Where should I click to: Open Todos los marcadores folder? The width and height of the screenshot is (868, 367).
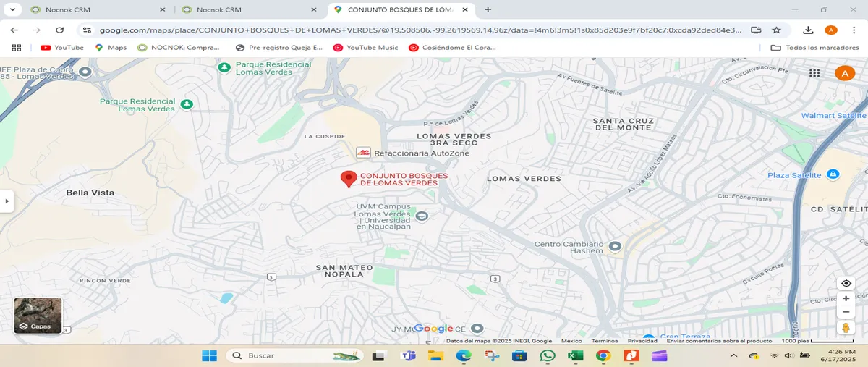coord(812,48)
